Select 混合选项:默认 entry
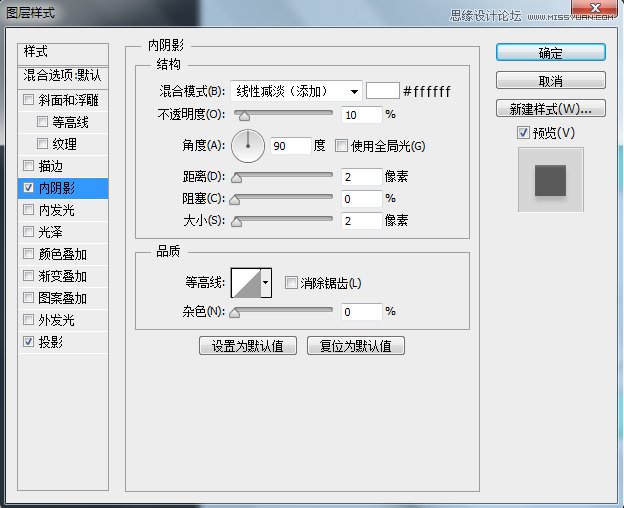 [x=63, y=78]
